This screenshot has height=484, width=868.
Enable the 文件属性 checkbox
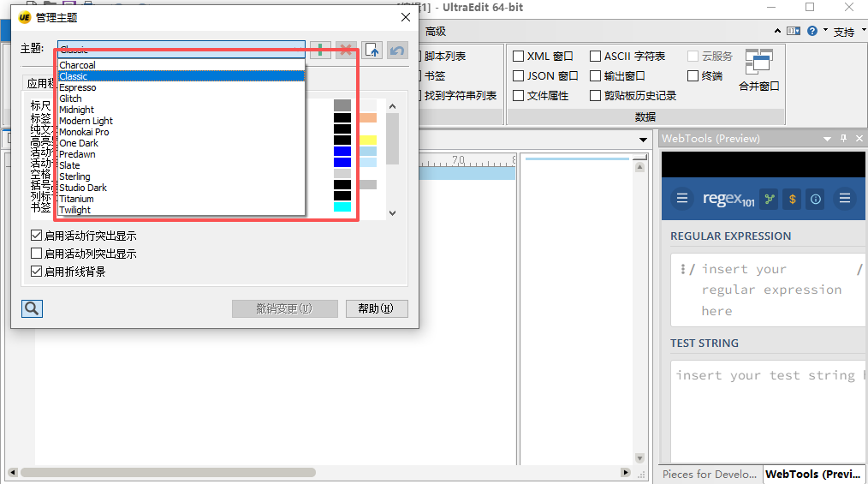click(x=518, y=95)
